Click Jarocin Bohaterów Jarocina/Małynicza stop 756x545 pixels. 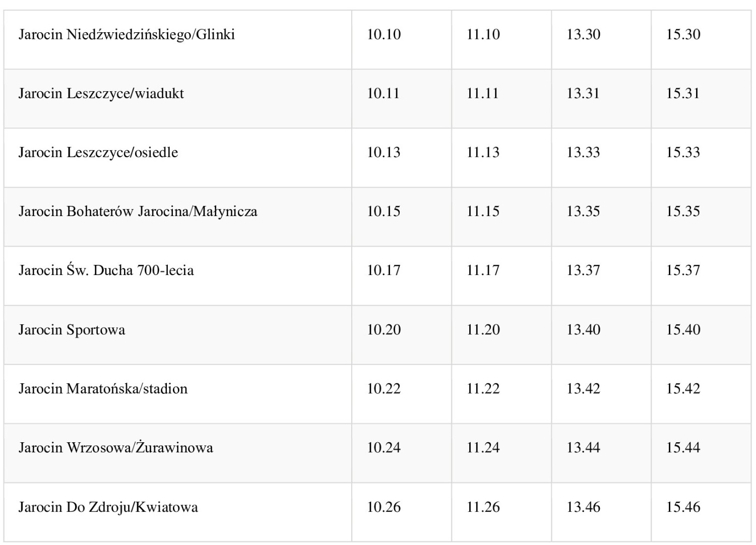tap(138, 212)
